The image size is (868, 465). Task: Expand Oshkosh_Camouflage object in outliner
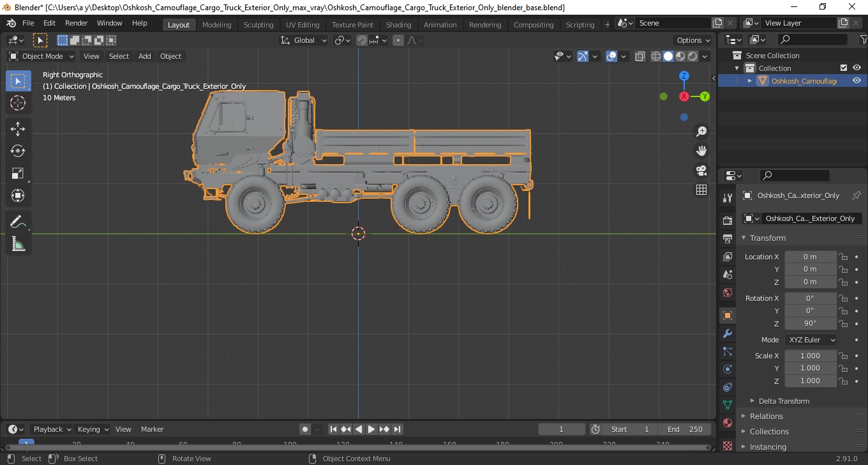pos(750,80)
